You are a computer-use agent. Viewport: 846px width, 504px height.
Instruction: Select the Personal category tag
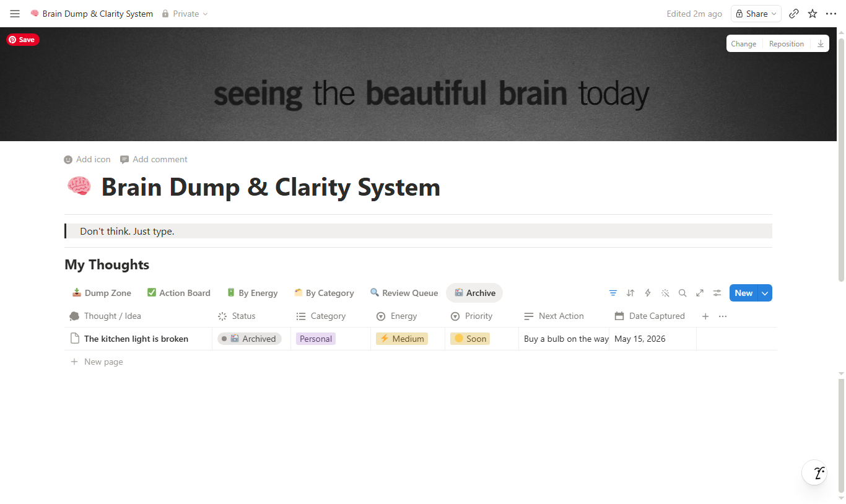(316, 339)
